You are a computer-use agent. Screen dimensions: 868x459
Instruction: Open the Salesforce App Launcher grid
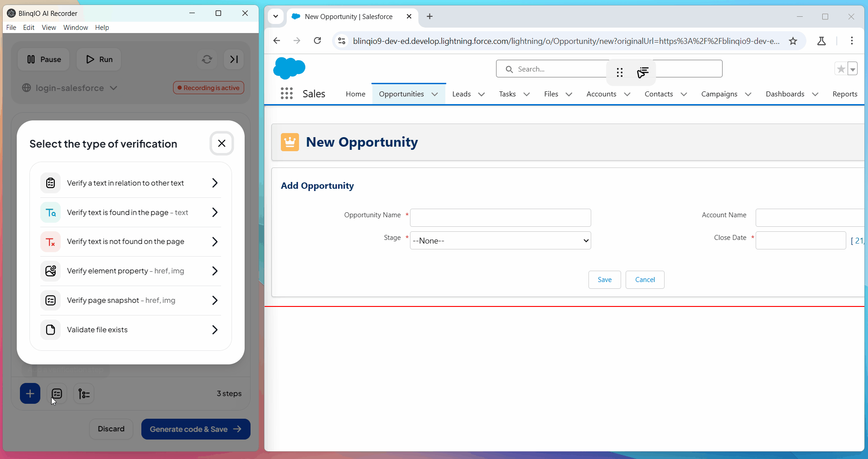click(286, 94)
